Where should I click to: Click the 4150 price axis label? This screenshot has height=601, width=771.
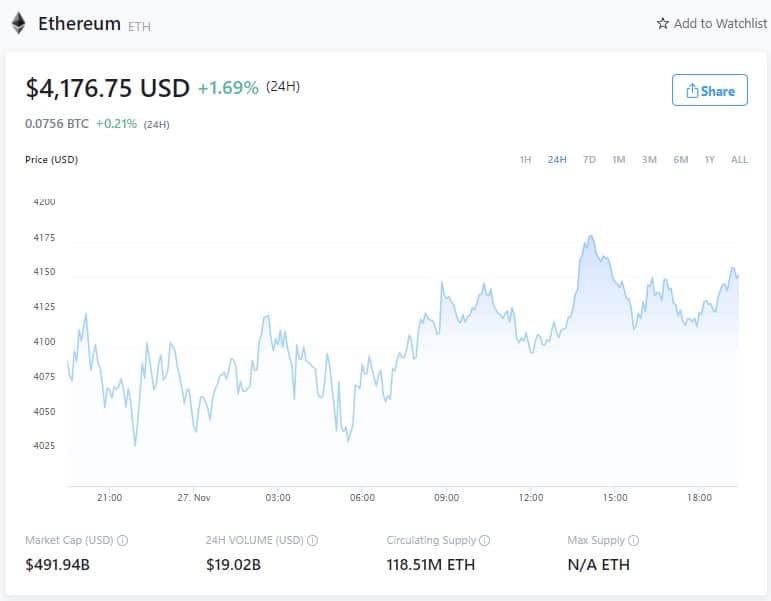44,271
